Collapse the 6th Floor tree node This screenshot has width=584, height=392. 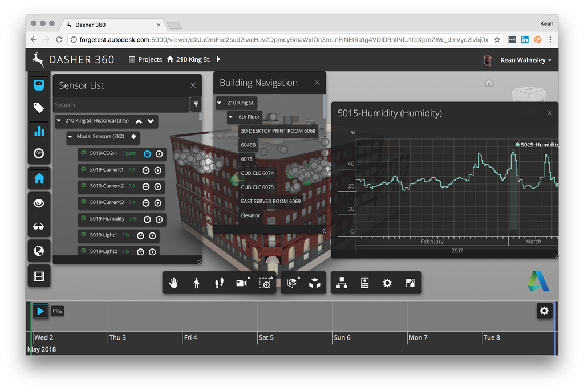[231, 117]
